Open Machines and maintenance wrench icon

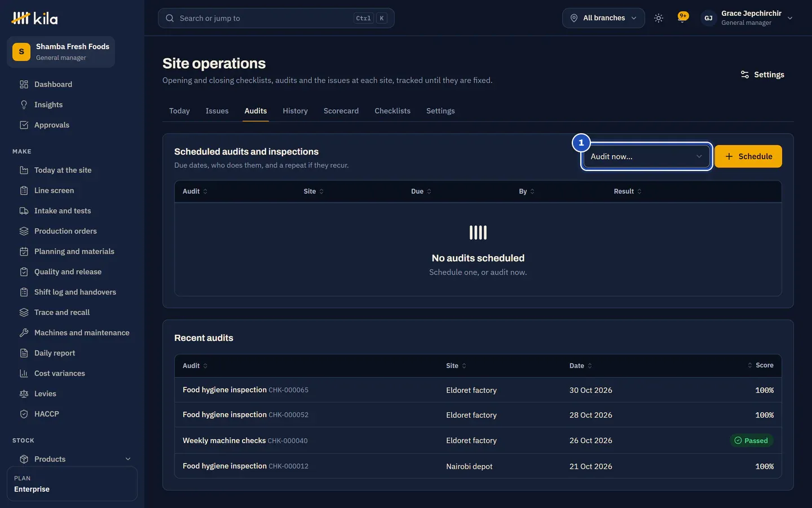pos(24,333)
